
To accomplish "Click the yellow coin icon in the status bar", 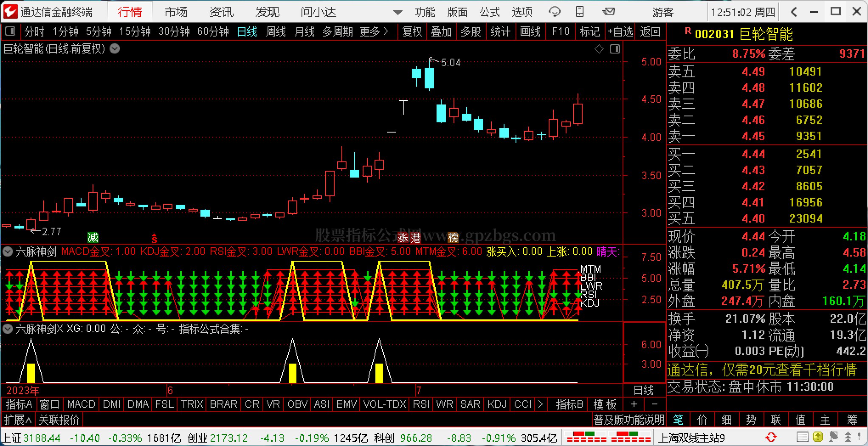I will click(817, 437).
